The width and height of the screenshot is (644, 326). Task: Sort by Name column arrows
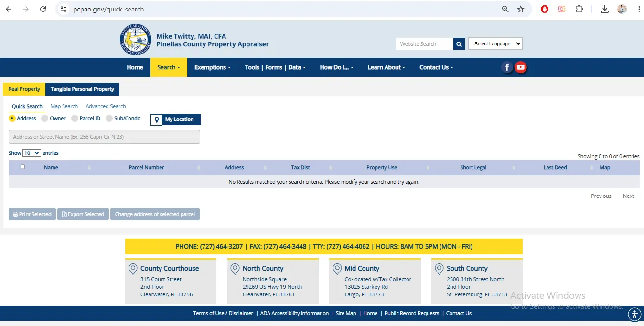89,168
